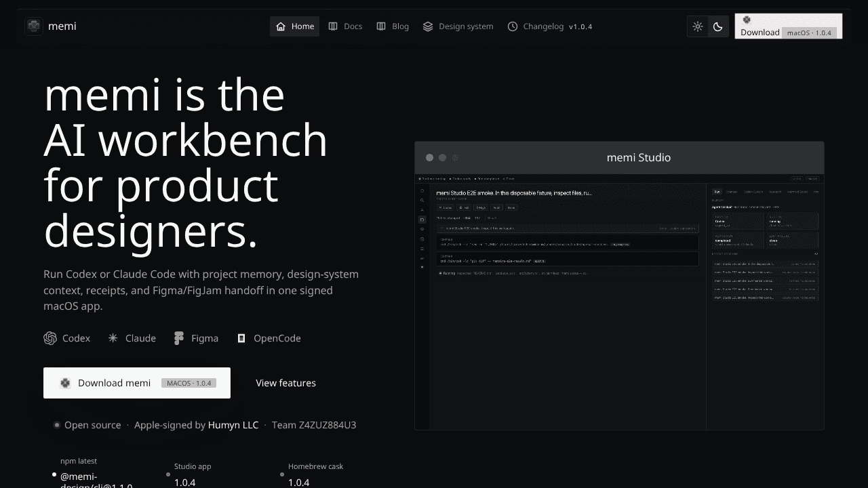Switch to light theme with sun icon
Image resolution: width=868 pixels, height=488 pixels.
coord(698,26)
